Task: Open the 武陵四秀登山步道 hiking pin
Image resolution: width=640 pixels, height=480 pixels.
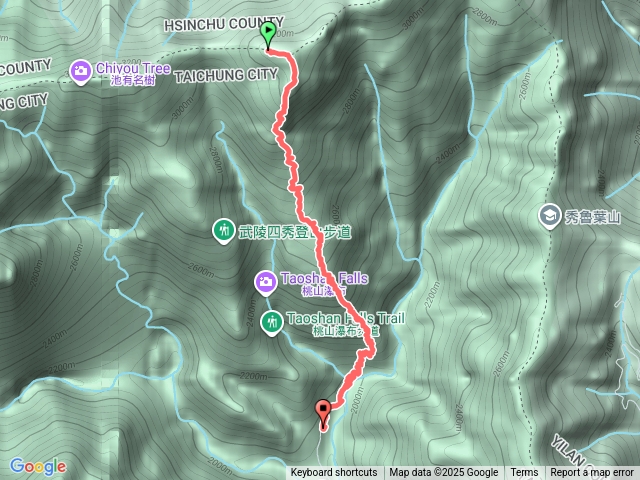Action: pyautogui.click(x=223, y=231)
